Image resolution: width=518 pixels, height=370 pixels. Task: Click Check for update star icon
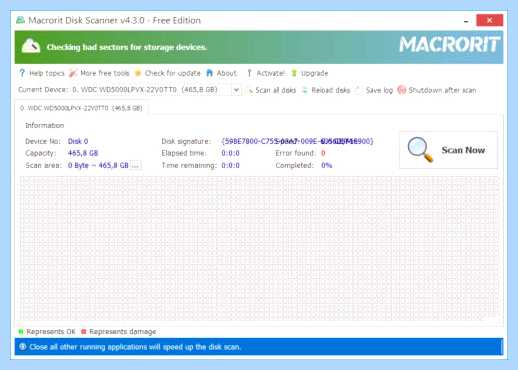pyautogui.click(x=138, y=73)
